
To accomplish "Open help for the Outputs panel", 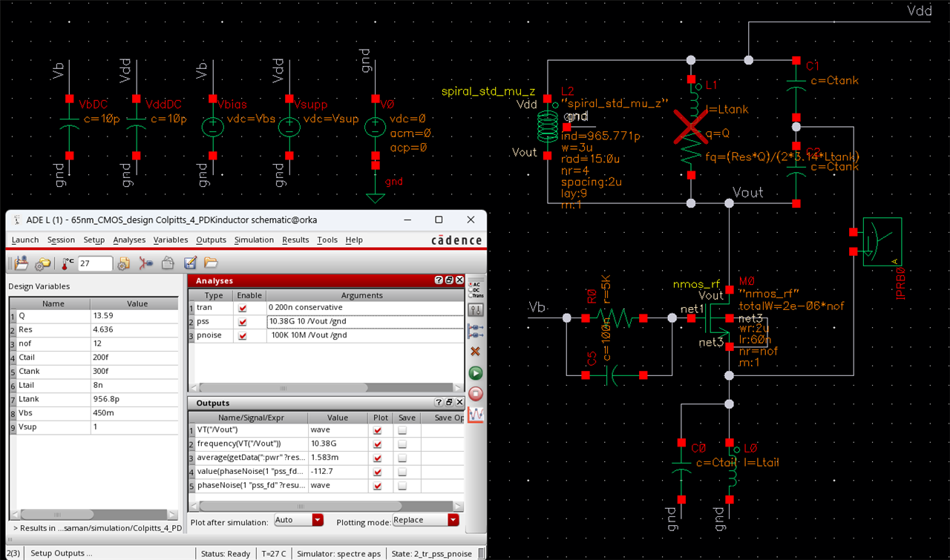I will pos(438,403).
